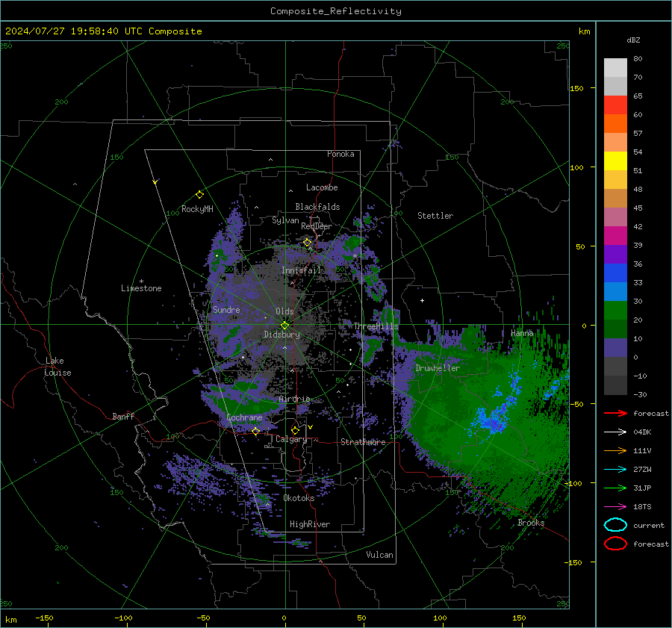Pick the bright yellow dBZ color swatch

[x=615, y=161]
